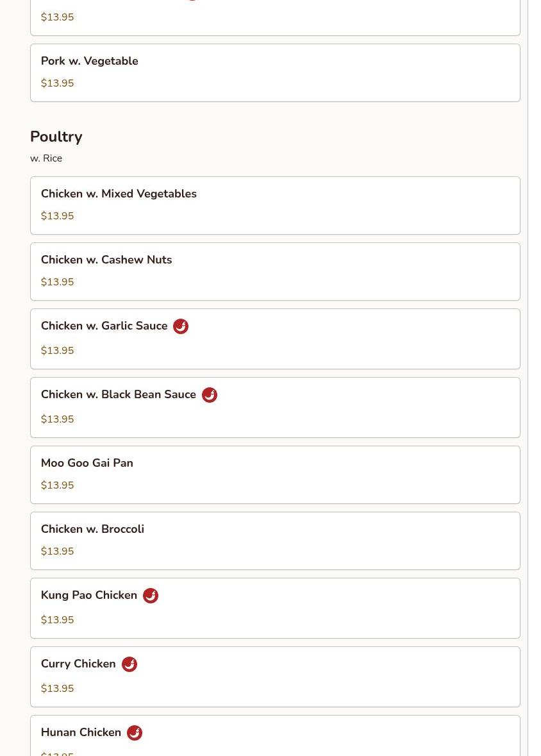The width and height of the screenshot is (541, 756).
Task: Select the Kung Pao Chicken title
Action: 88,595
